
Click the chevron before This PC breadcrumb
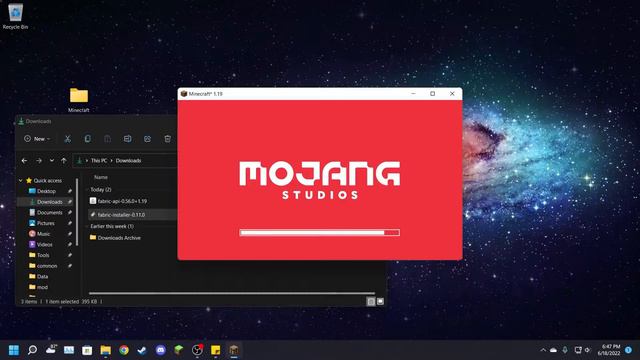pos(87,161)
